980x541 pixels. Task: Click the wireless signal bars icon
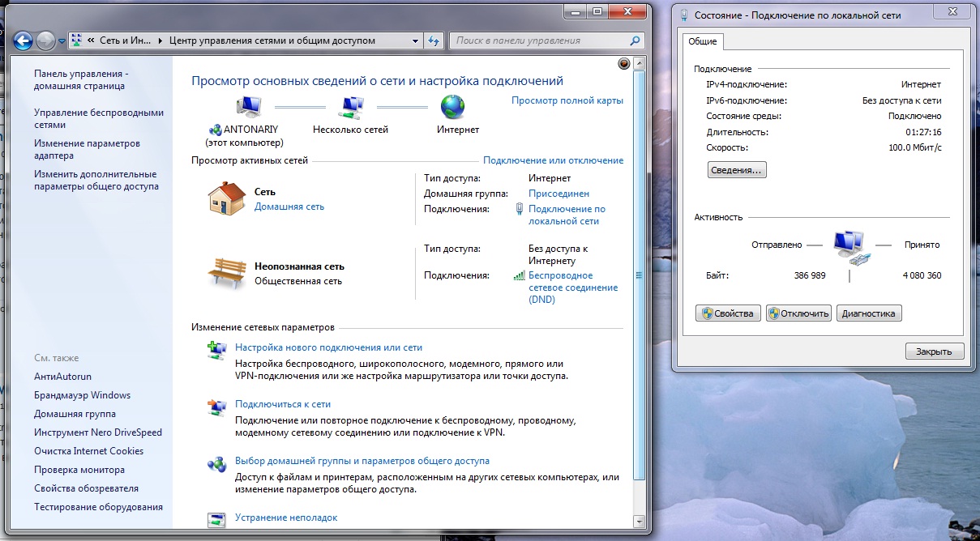pyautogui.click(x=520, y=275)
